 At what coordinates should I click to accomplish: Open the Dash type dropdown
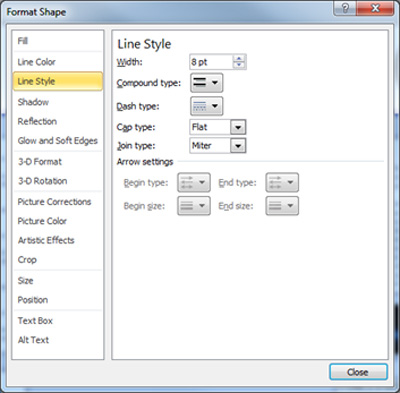click(x=206, y=106)
